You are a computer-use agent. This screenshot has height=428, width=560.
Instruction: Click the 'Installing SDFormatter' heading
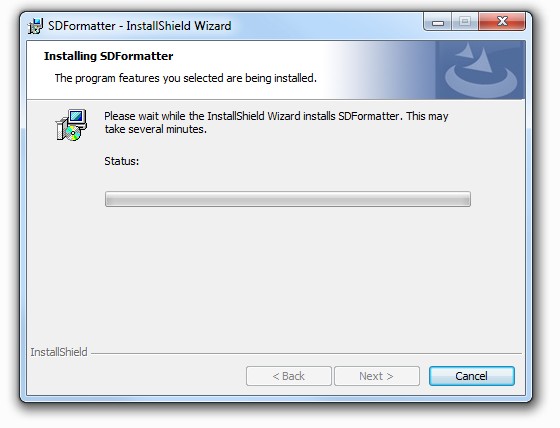pyautogui.click(x=109, y=56)
